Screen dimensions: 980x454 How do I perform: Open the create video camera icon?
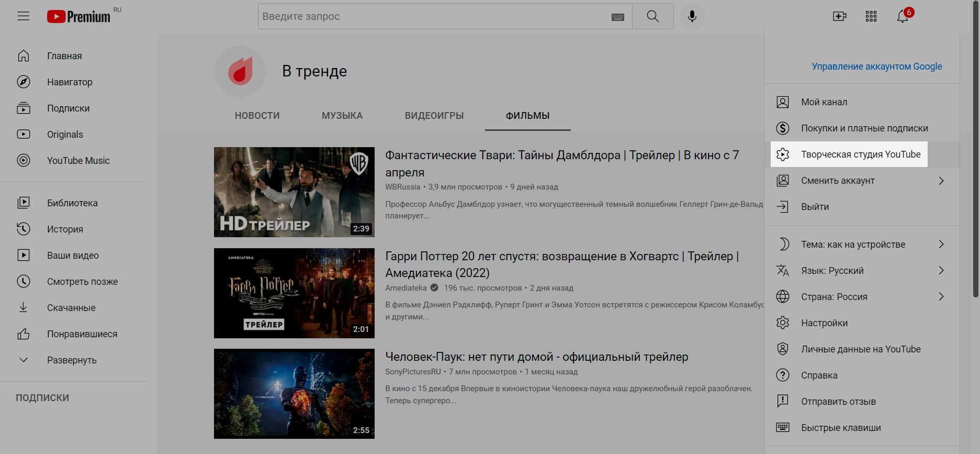840,16
